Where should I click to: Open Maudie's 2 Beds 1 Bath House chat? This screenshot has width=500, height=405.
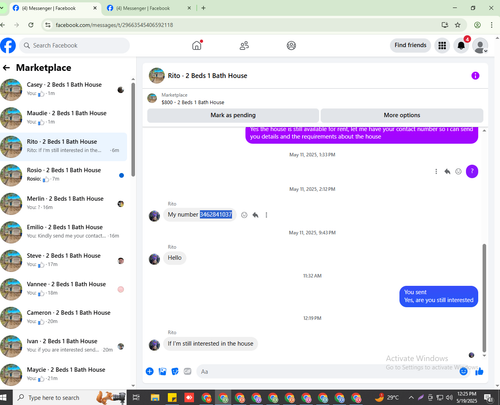pyautogui.click(x=63, y=118)
